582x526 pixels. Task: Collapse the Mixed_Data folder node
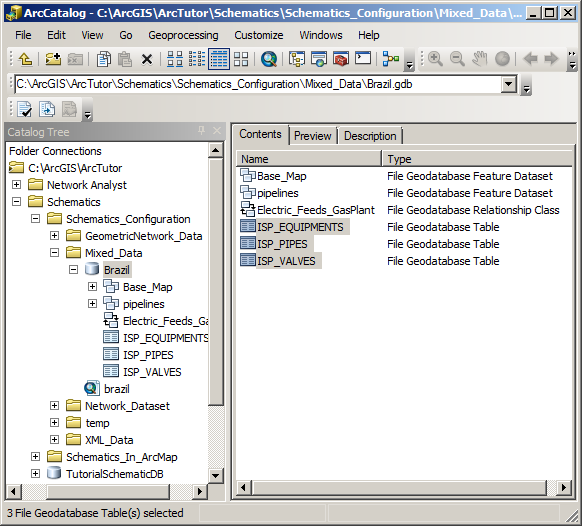tap(54, 253)
